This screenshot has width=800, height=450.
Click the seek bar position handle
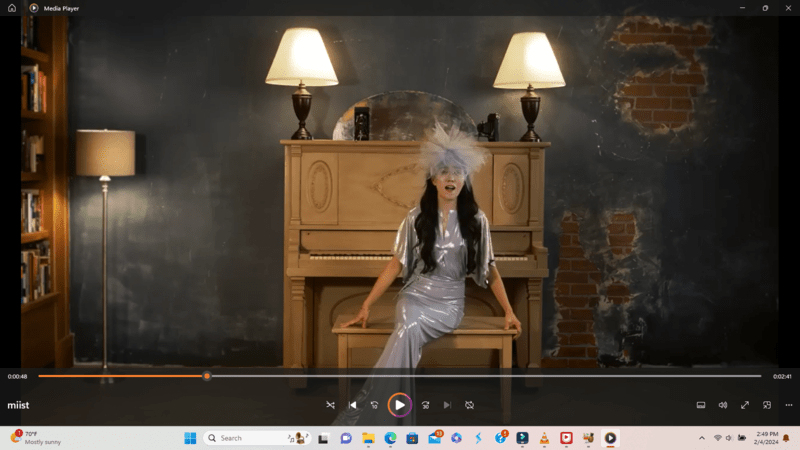[207, 376]
